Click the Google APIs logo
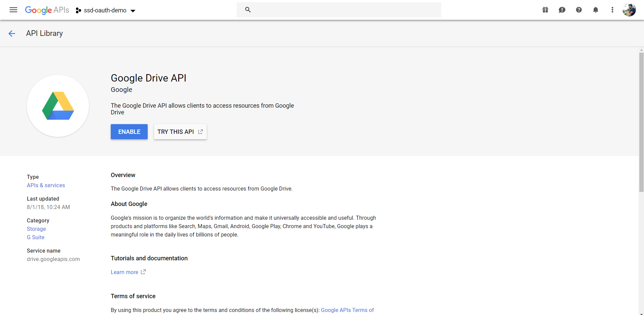Screen dimensions: 644x315 (47, 10)
